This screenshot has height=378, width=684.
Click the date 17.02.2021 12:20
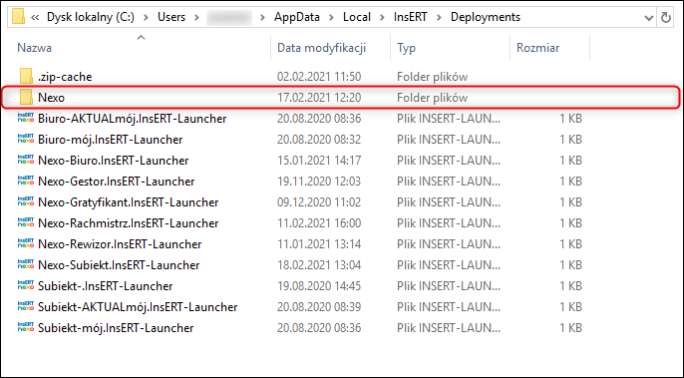pos(319,98)
